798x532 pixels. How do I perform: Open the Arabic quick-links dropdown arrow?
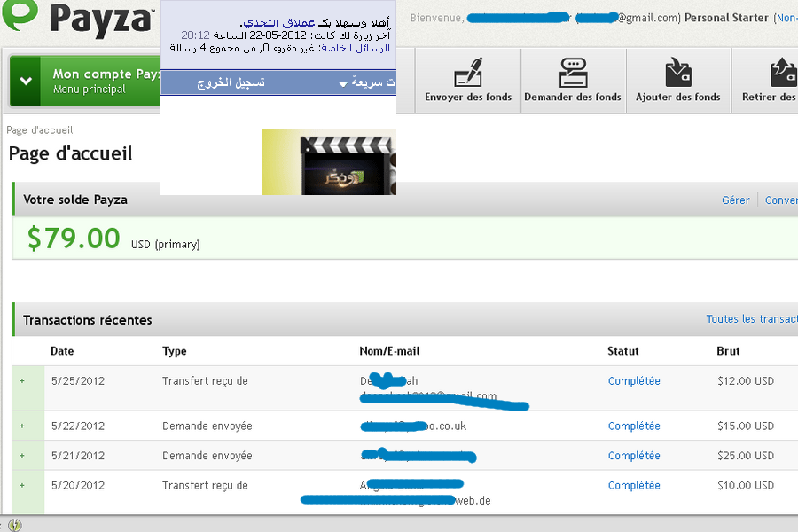[343, 83]
